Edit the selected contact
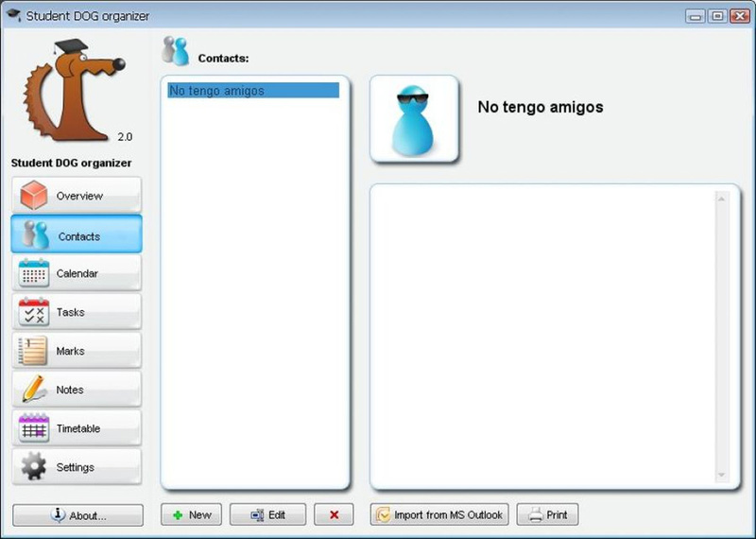This screenshot has height=539, width=756. (267, 514)
